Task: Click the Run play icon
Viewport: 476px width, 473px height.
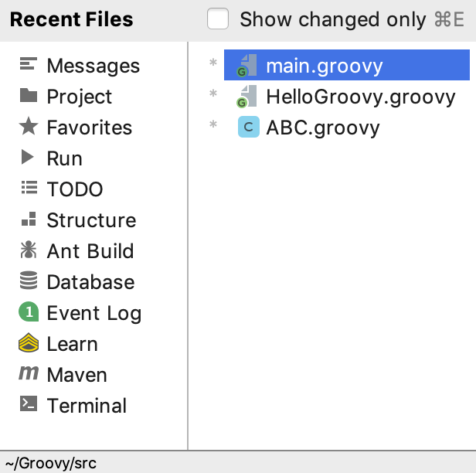Action: pos(29,158)
